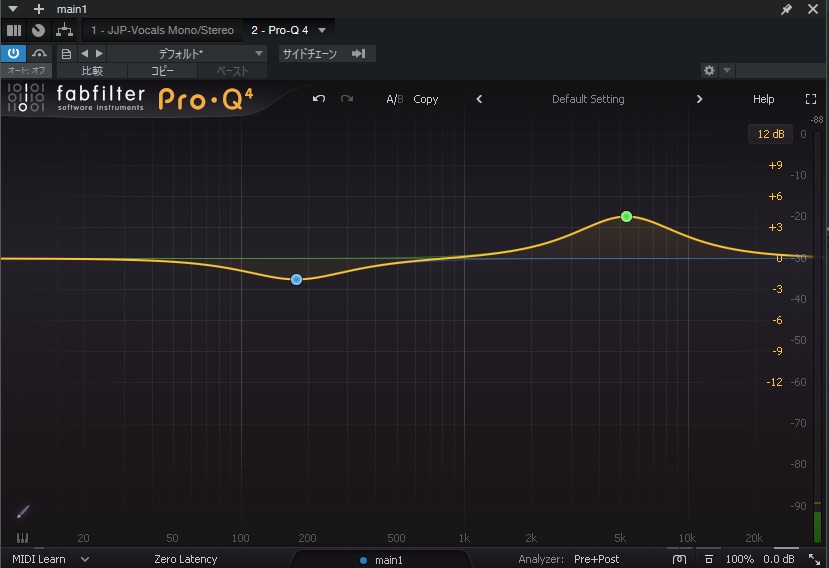
Task: Open the Default Setting preset menu
Action: (588, 99)
